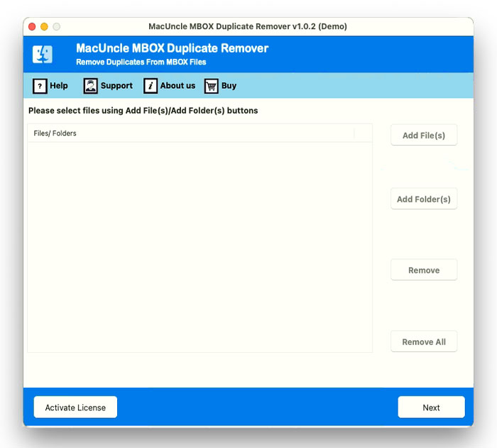Click the About us info icon
This screenshot has width=497, height=448.
pos(151,86)
